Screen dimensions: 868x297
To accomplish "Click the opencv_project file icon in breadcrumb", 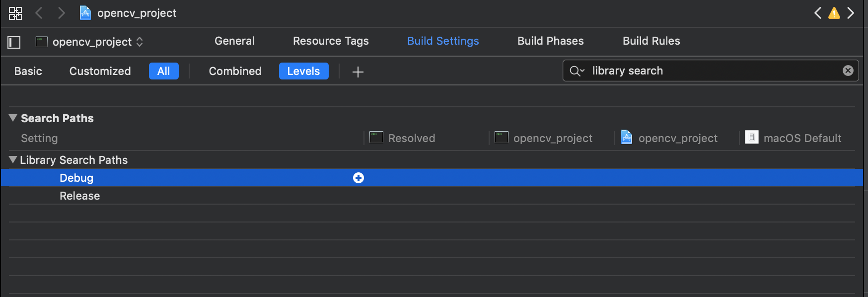I will point(85,13).
